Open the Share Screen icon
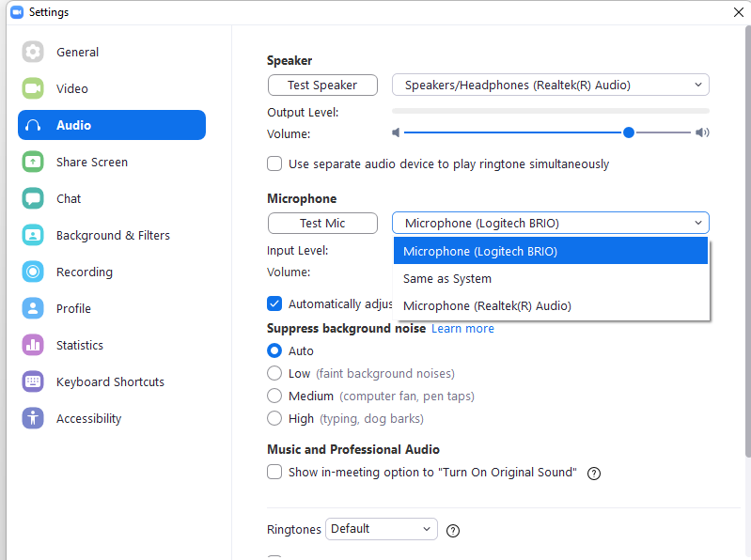The width and height of the screenshot is (751, 560). click(x=33, y=162)
